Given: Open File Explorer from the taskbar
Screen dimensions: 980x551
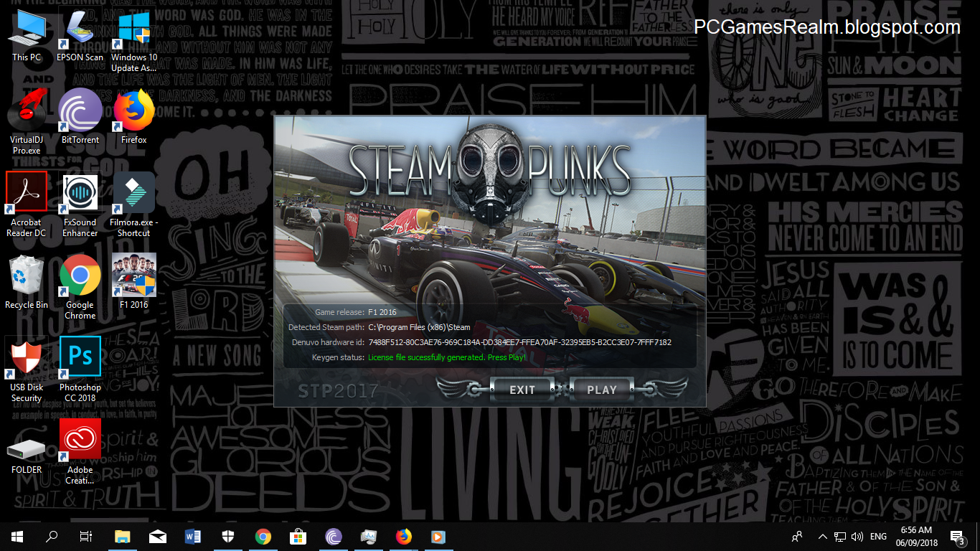Looking at the screenshot, I should tap(123, 537).
